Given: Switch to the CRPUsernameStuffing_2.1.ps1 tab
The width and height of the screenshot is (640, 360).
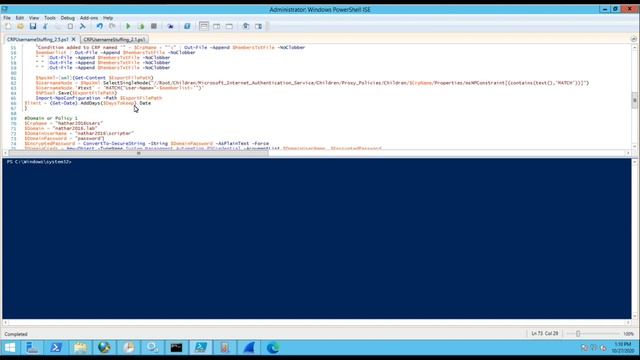Looking at the screenshot, I should coord(114,40).
